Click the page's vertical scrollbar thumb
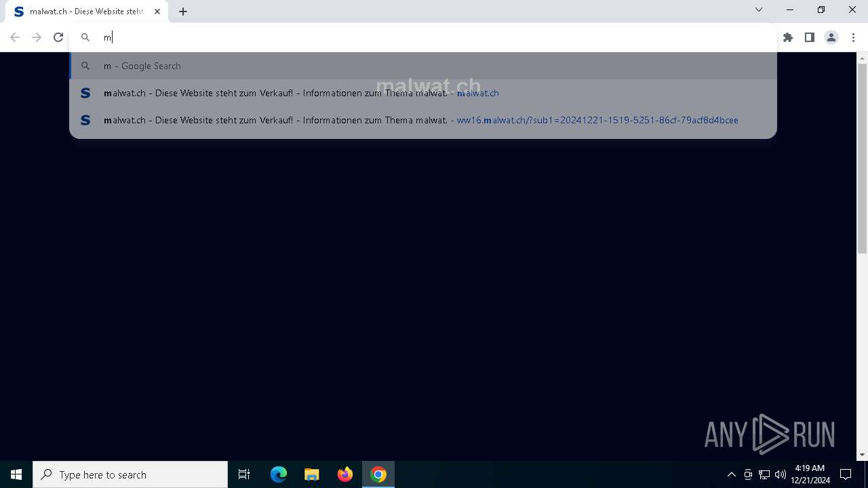Viewport: 868px width, 488px height. 862,159
